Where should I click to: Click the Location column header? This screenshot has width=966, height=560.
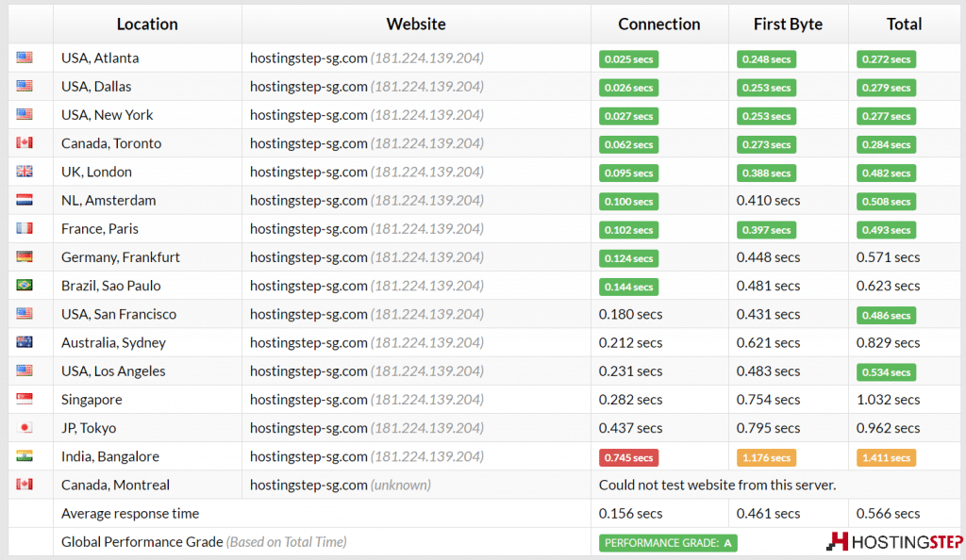[147, 24]
